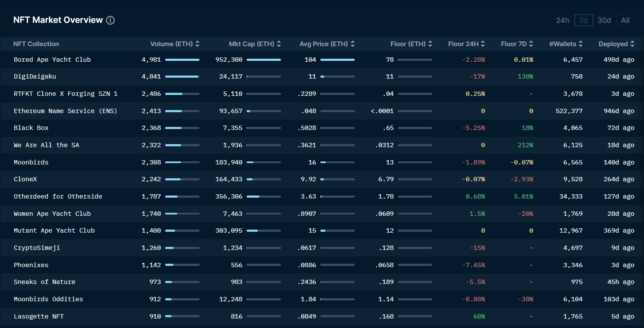The height and width of the screenshot is (328, 644).
Task: Sort by Volume (ETH) arrows icon
Action: pos(197,44)
